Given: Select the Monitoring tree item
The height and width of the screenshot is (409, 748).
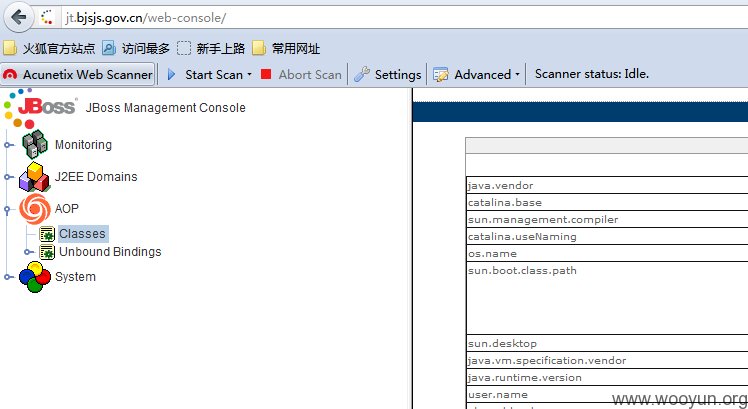Looking at the screenshot, I should (x=83, y=145).
